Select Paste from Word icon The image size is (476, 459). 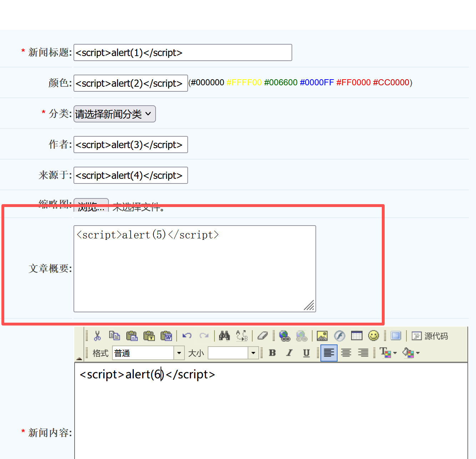[x=166, y=336]
